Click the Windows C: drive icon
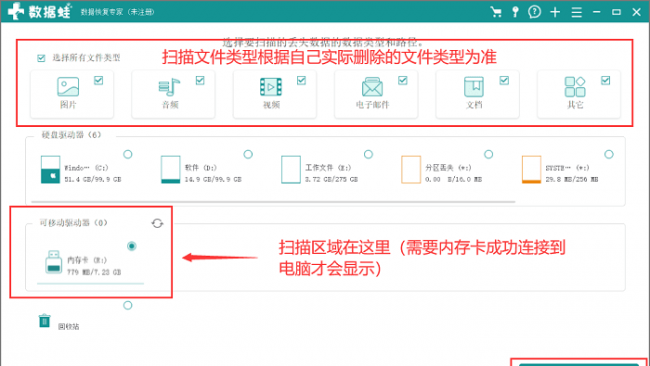650x366 pixels. click(x=51, y=170)
